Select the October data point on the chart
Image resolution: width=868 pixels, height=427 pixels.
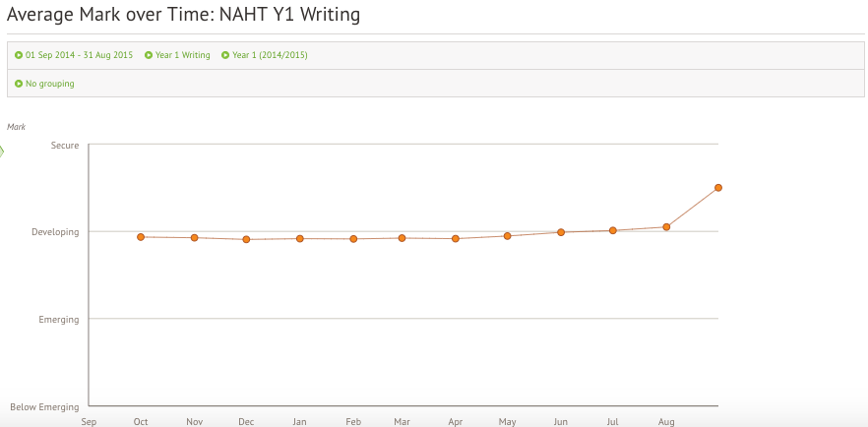pyautogui.click(x=141, y=237)
